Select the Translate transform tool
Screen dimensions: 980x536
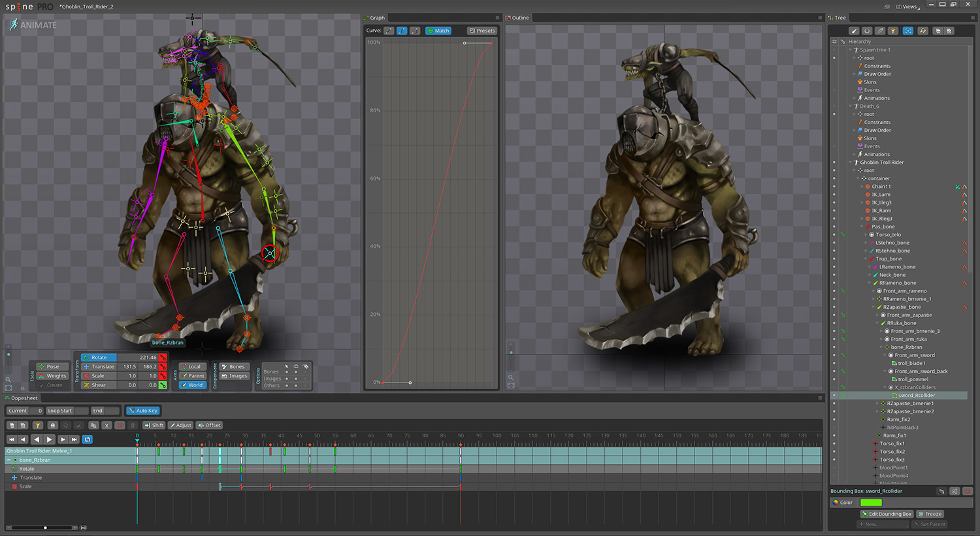pyautogui.click(x=99, y=366)
